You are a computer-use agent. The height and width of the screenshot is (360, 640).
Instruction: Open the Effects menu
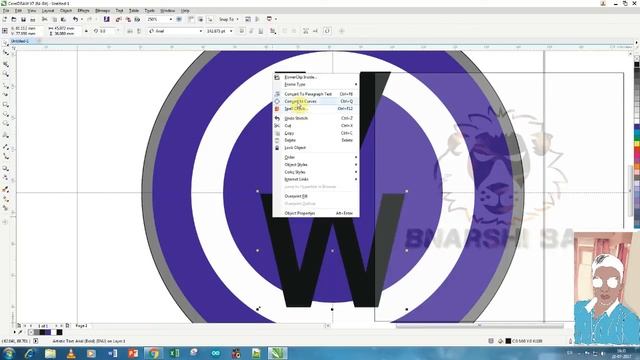point(83,11)
